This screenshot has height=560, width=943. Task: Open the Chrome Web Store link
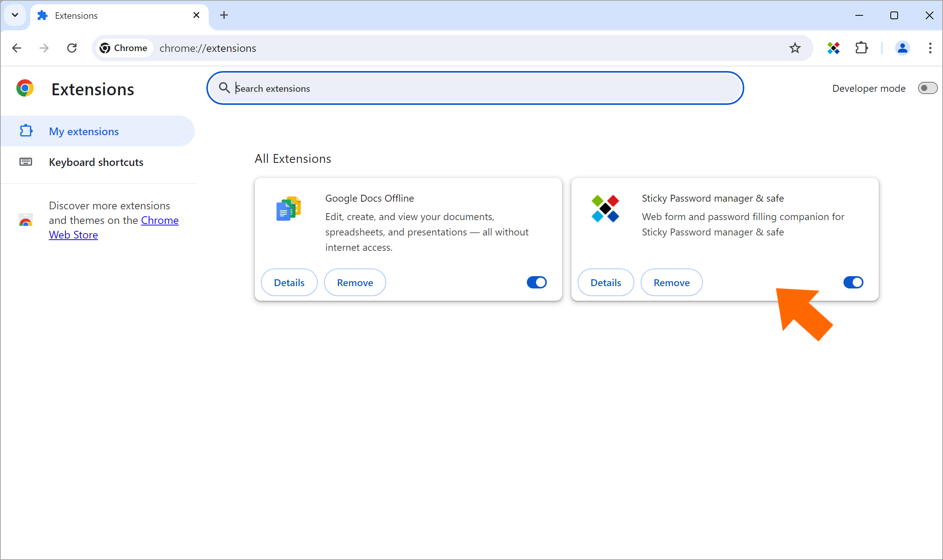pyautogui.click(x=114, y=227)
